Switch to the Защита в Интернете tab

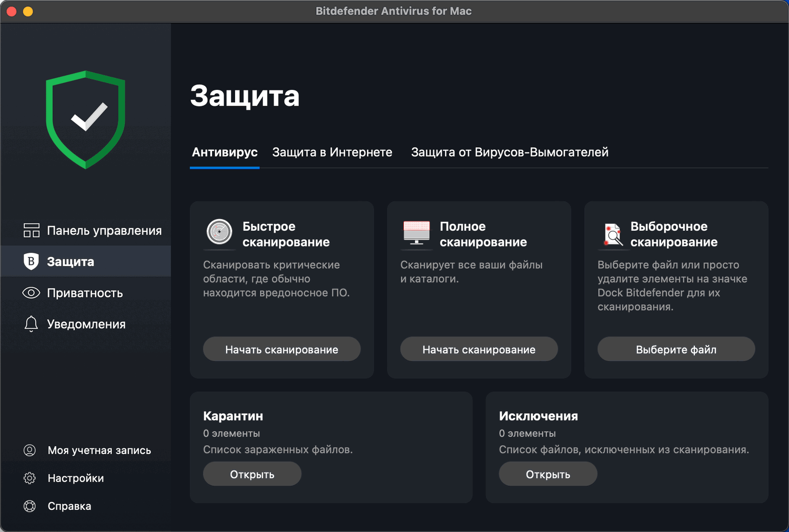pyautogui.click(x=332, y=152)
